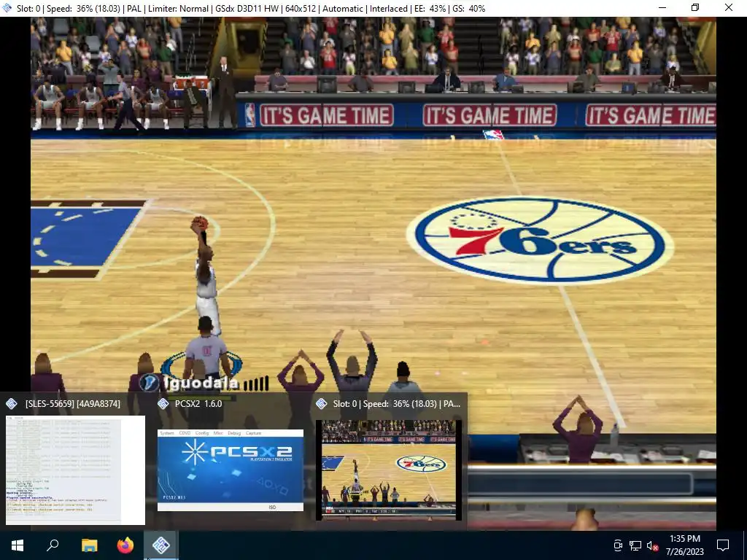
Task: Click the PCSX2 icon beside [SLES-55659] title
Action: tap(12, 404)
